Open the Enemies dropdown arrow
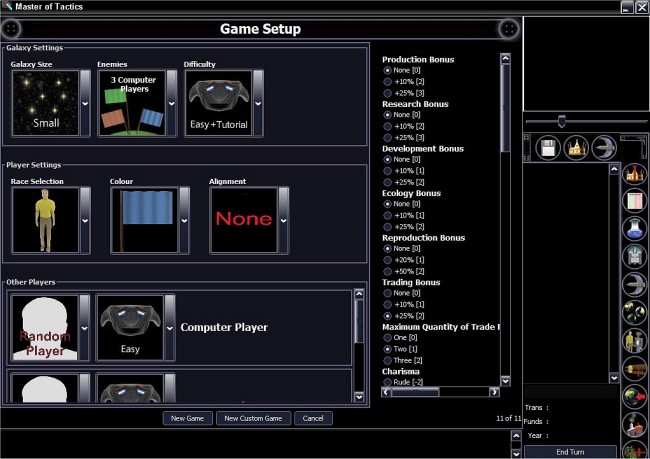The image size is (650, 459). click(x=172, y=103)
